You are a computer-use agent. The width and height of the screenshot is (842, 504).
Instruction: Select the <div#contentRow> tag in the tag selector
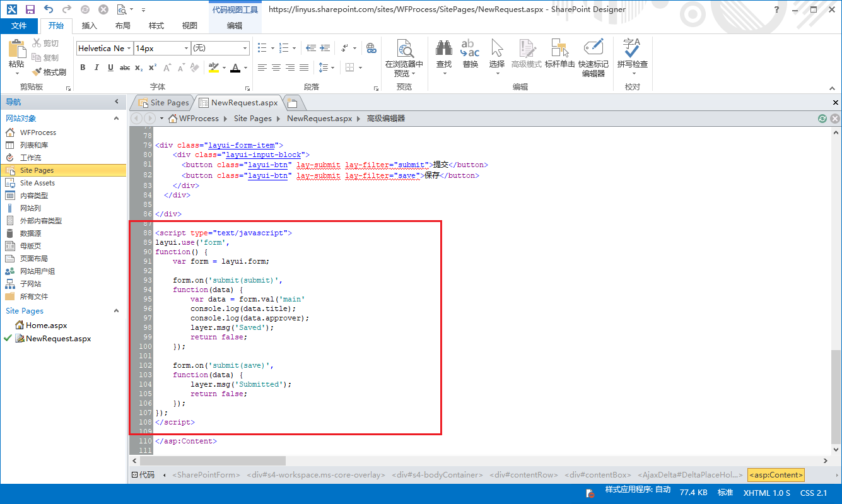[523, 475]
